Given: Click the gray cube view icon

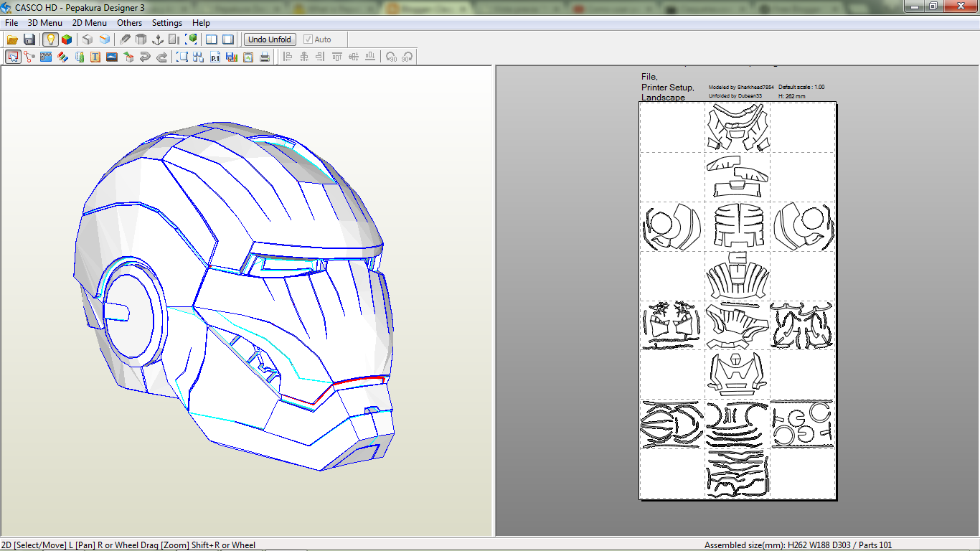Looking at the screenshot, I should (88, 39).
